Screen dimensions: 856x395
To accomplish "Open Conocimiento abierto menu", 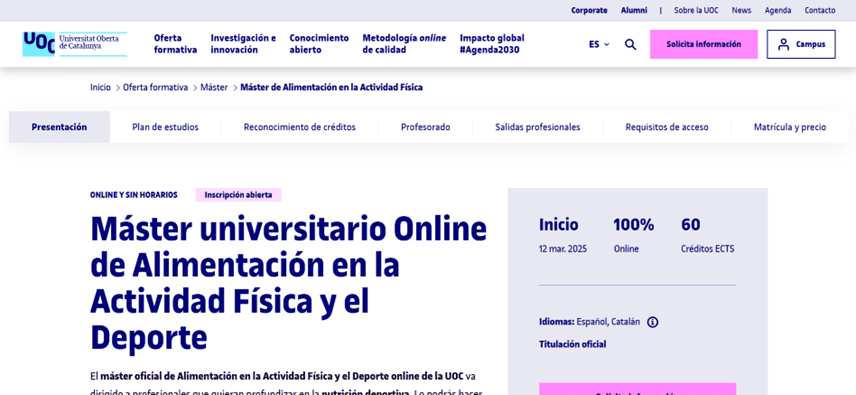I will coord(319,44).
